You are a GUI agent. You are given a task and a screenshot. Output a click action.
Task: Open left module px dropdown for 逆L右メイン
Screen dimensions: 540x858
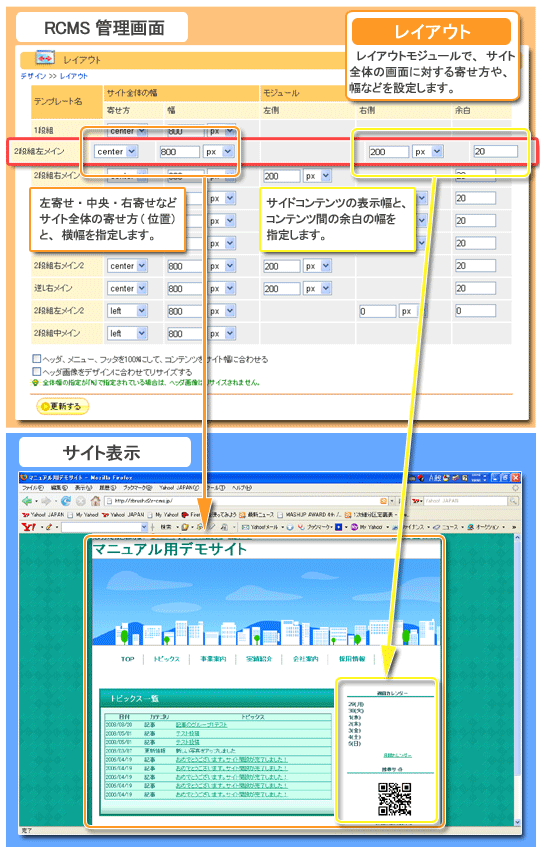(317, 288)
